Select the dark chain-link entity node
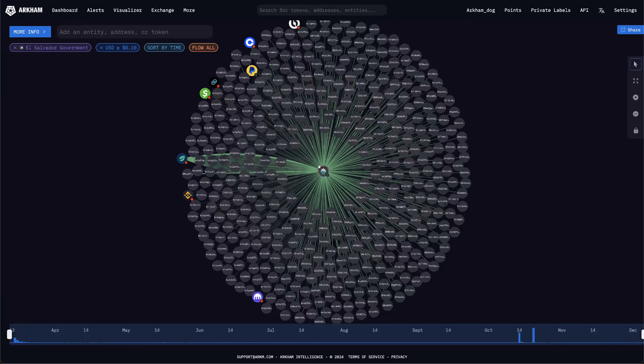644x364 pixels. tap(214, 82)
